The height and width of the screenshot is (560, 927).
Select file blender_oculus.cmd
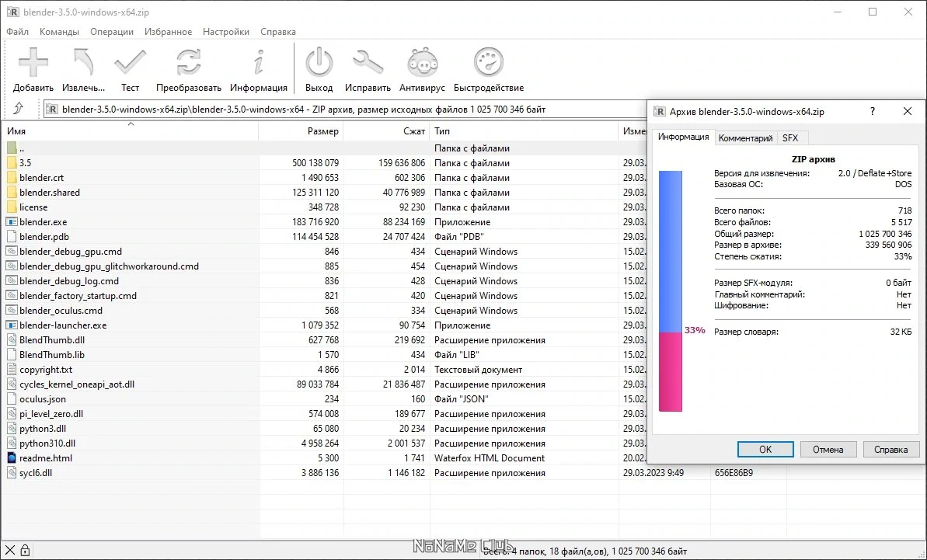pyautogui.click(x=61, y=311)
